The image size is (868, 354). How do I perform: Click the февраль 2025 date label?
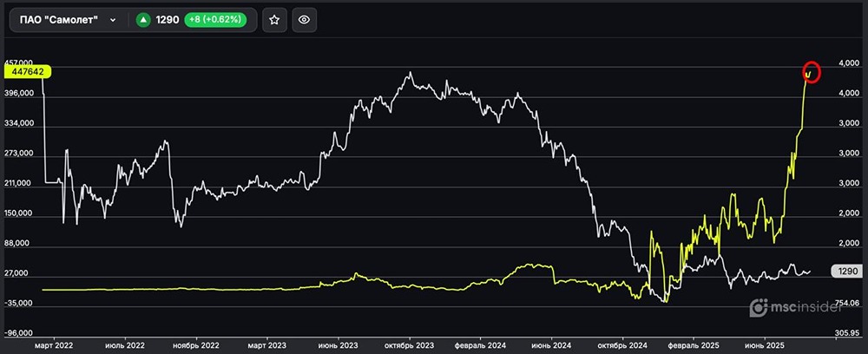(694, 344)
